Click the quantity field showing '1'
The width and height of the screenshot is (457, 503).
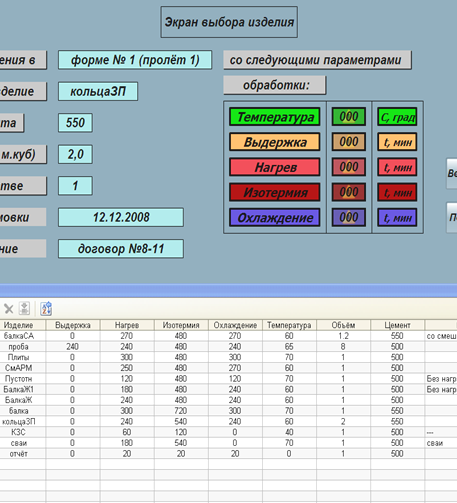pyautogui.click(x=75, y=186)
